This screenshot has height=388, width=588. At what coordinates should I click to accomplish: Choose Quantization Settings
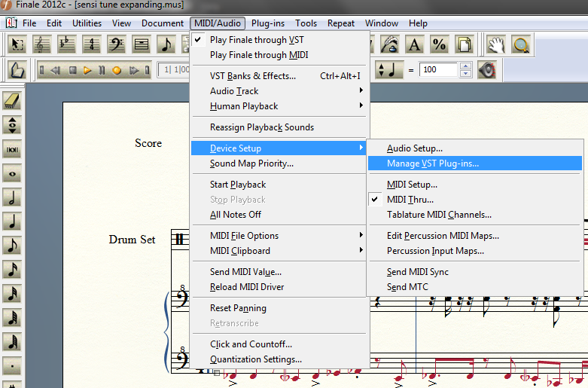point(279,359)
